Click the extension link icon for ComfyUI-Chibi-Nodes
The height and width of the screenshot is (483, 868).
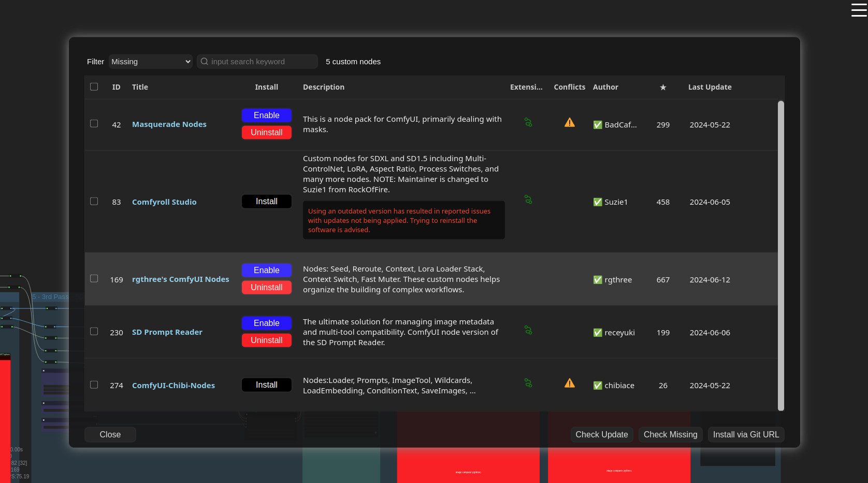528,383
